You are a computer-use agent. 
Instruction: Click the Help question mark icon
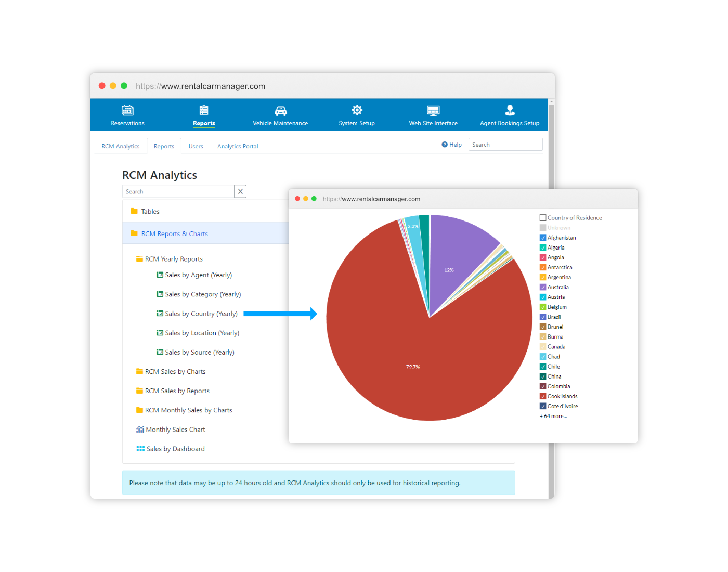pos(445,145)
